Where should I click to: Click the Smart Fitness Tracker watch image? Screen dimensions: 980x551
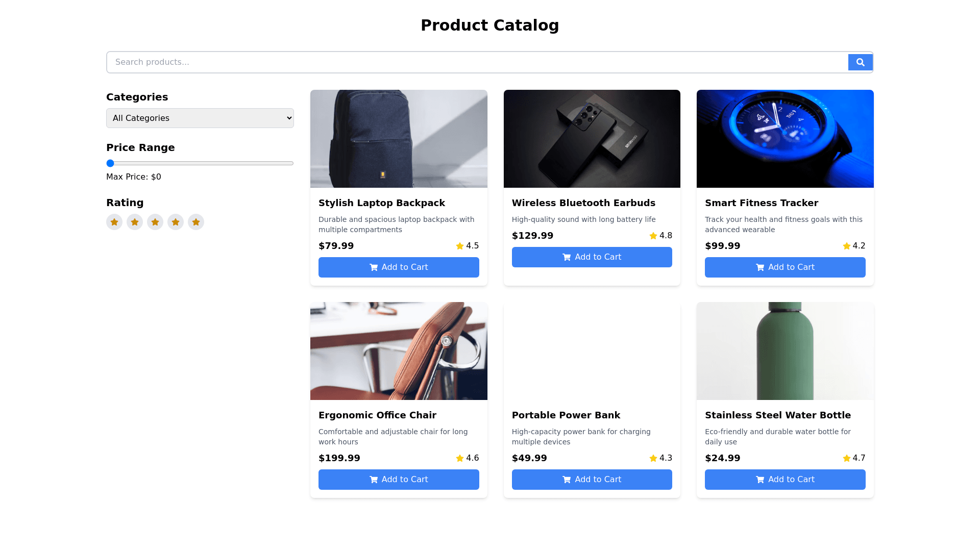click(x=785, y=139)
